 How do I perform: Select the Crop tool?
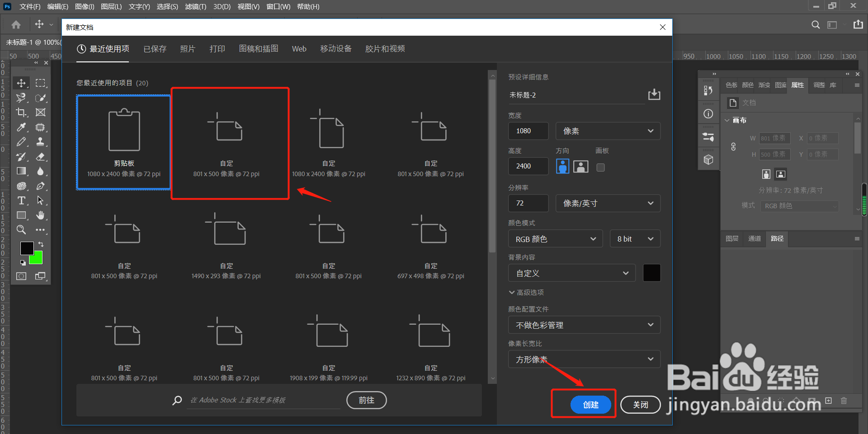[21, 112]
